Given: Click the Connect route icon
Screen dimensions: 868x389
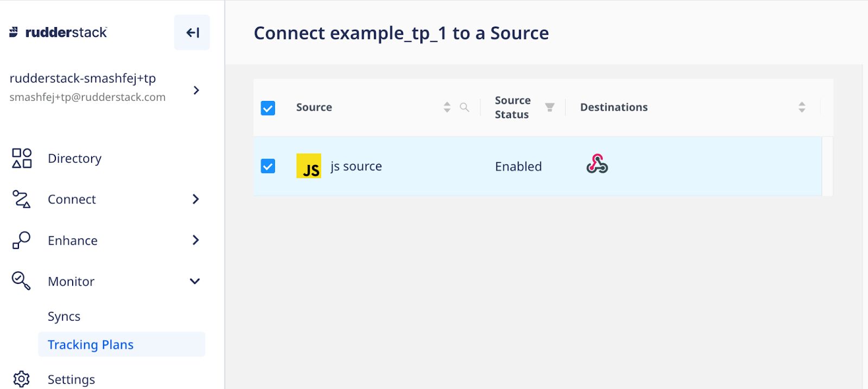Looking at the screenshot, I should point(22,199).
